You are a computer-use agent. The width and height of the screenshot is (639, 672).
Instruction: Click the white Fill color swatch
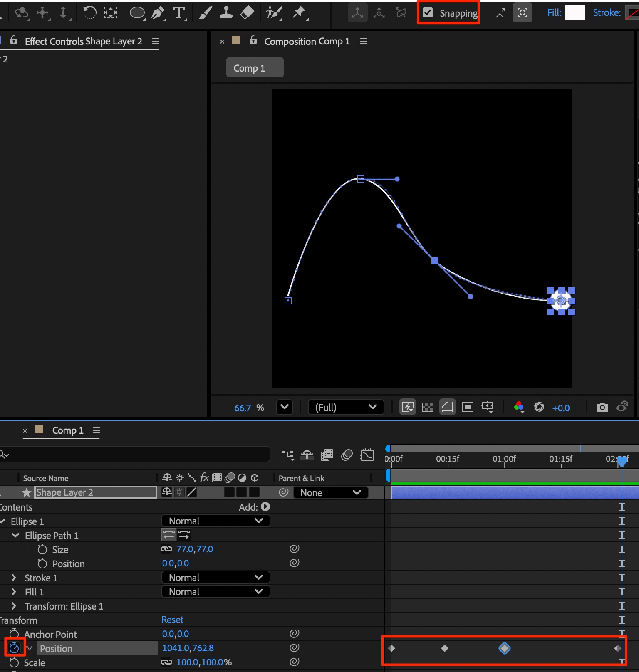(575, 13)
